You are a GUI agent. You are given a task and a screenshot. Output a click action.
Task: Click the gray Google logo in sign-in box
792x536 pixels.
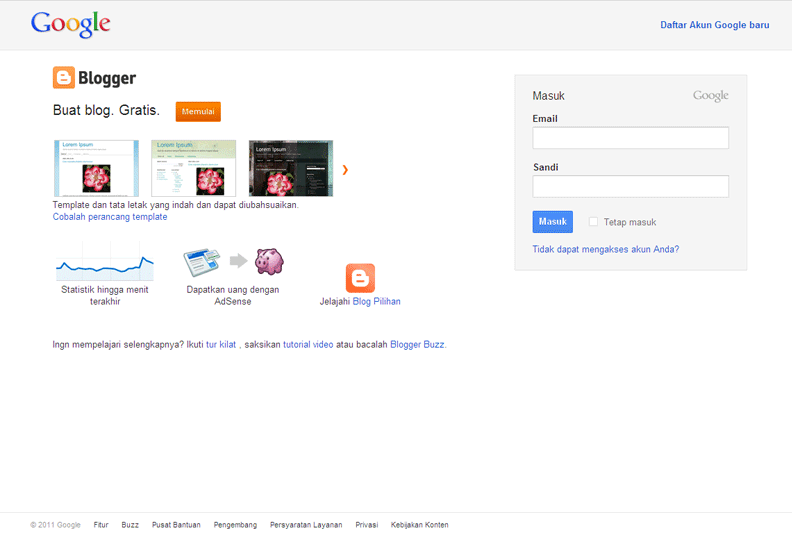[x=710, y=96]
